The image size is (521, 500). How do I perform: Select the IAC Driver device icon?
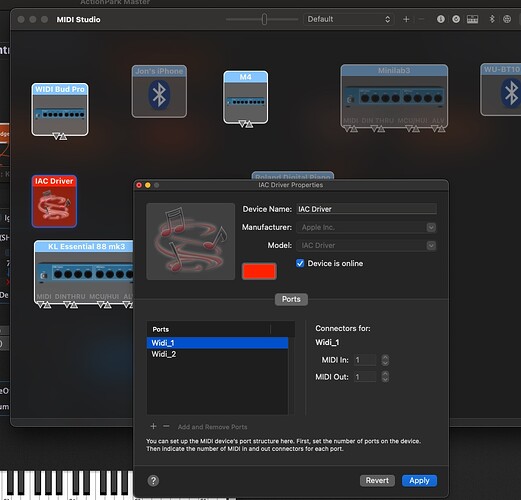pyautogui.click(x=54, y=201)
